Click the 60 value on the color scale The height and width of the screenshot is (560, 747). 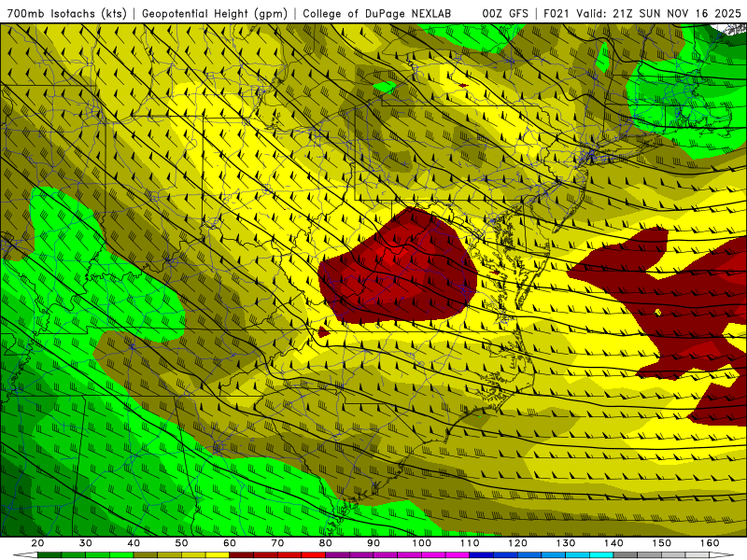pyautogui.click(x=230, y=543)
